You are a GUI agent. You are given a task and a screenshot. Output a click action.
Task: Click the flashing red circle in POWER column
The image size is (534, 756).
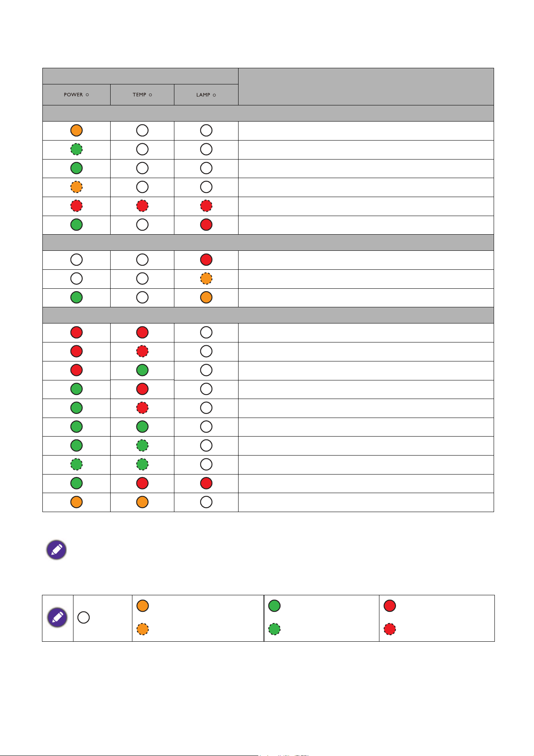tap(76, 206)
